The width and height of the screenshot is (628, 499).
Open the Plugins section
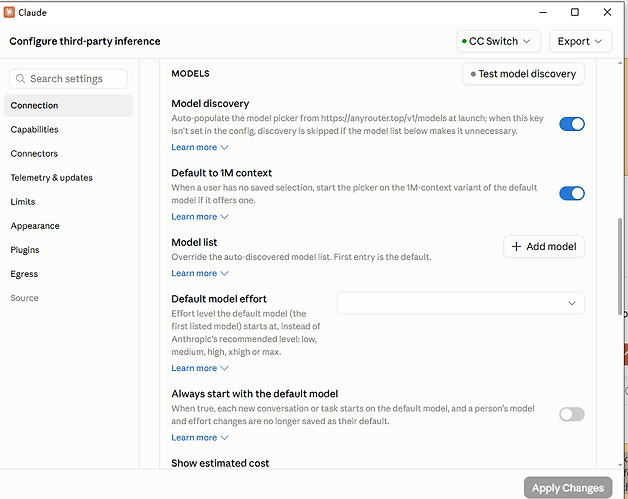coord(68,250)
